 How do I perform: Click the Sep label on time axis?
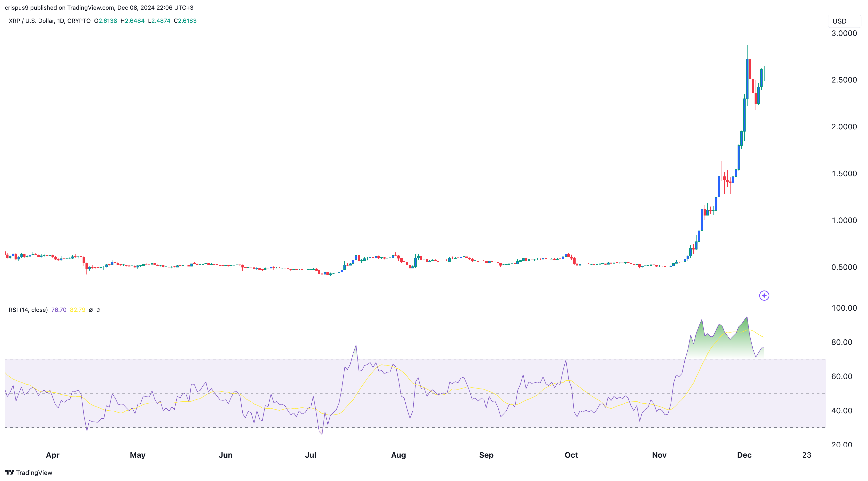[486, 456]
